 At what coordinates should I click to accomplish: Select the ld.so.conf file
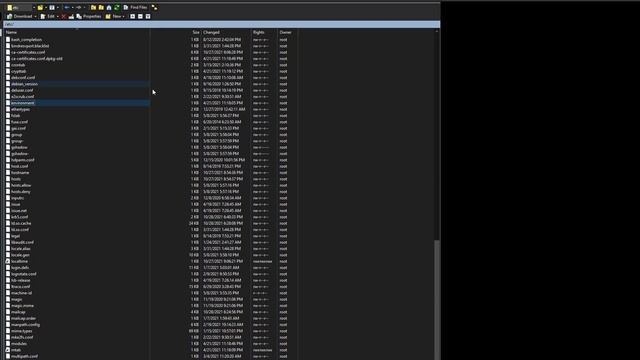20,229
